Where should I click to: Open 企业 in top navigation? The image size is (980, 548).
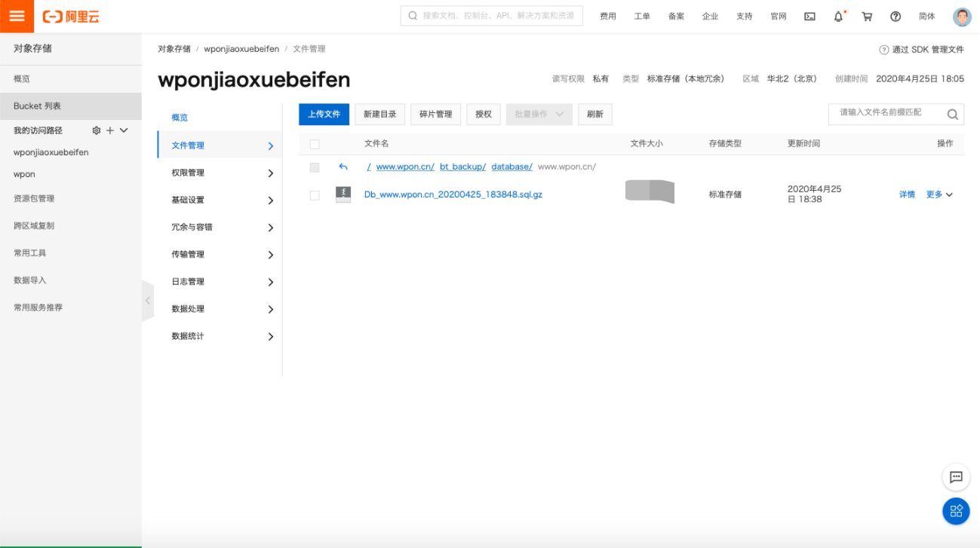point(710,17)
